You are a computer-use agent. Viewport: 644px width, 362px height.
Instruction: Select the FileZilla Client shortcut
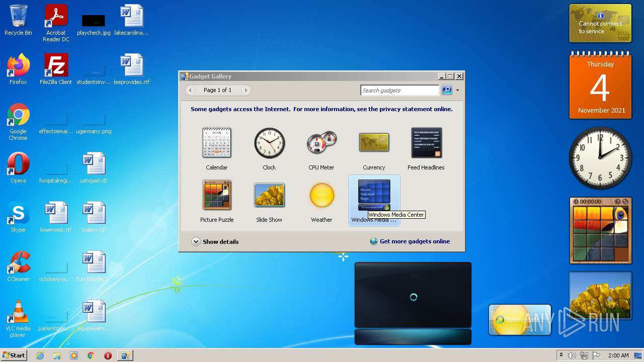click(x=56, y=69)
